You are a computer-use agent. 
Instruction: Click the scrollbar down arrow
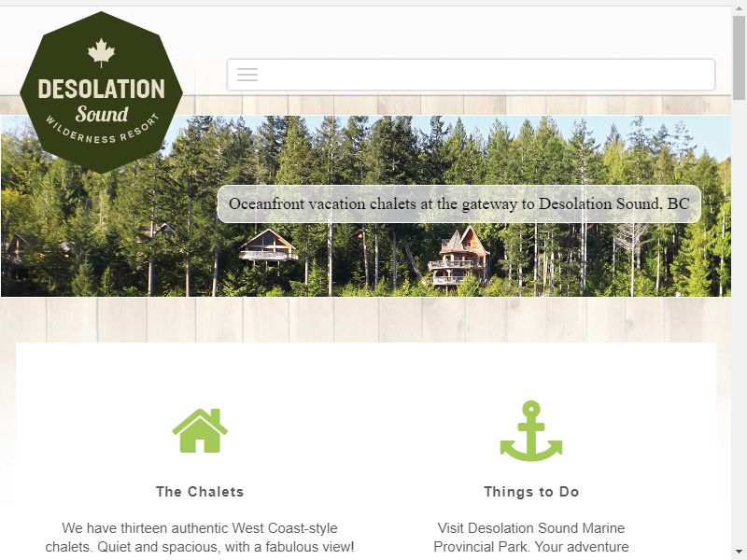[x=740, y=552]
